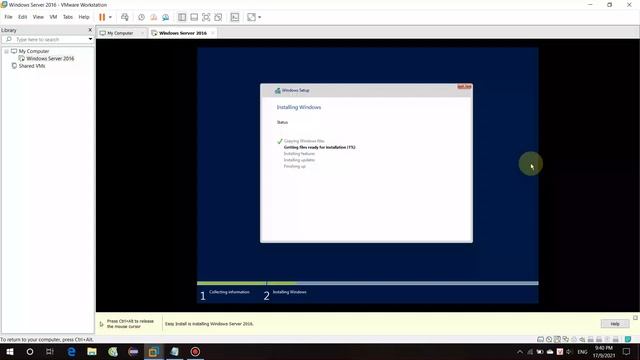The width and height of the screenshot is (640, 360).
Task: Select Windows Server 2016 in library tree
Action: pos(50,58)
